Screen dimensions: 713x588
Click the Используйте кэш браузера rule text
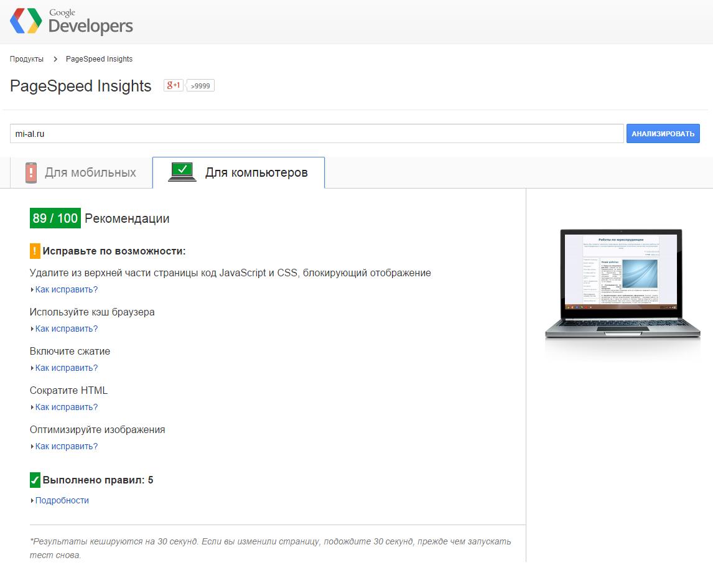(x=92, y=312)
